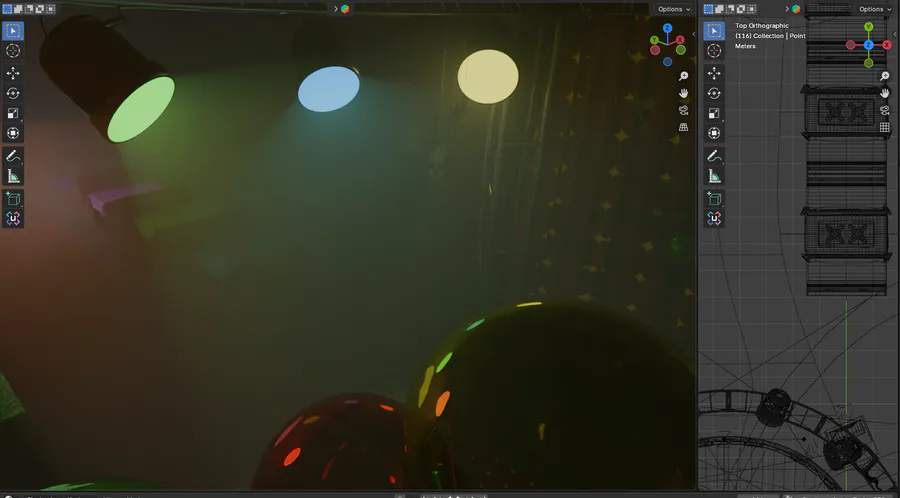Click the zoom magnifier in right viewport
The image size is (900, 498).
[885, 76]
